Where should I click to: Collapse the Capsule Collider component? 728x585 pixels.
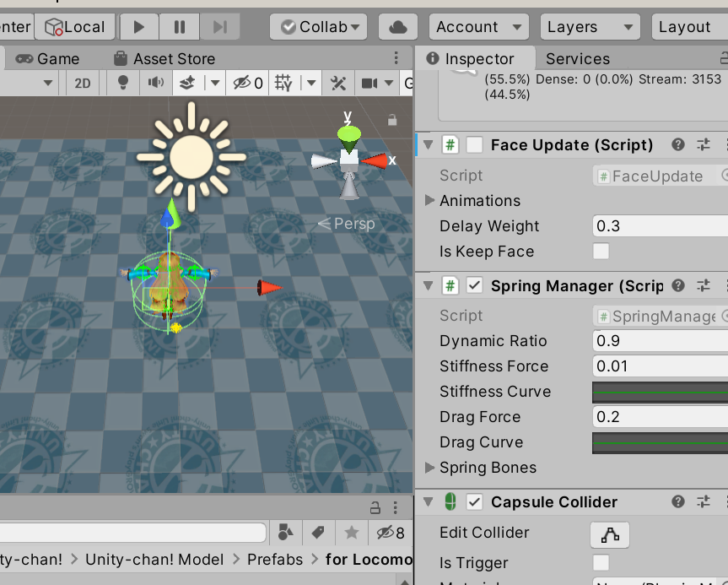point(428,501)
